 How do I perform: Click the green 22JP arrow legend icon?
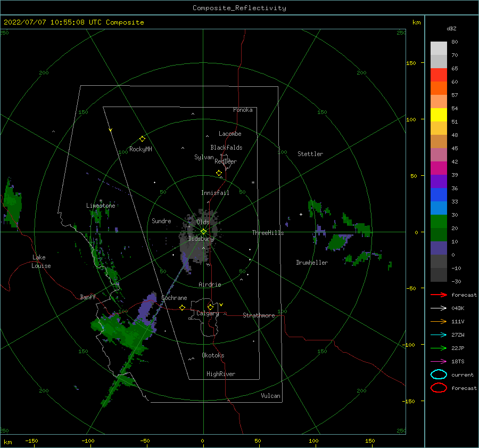[439, 348]
